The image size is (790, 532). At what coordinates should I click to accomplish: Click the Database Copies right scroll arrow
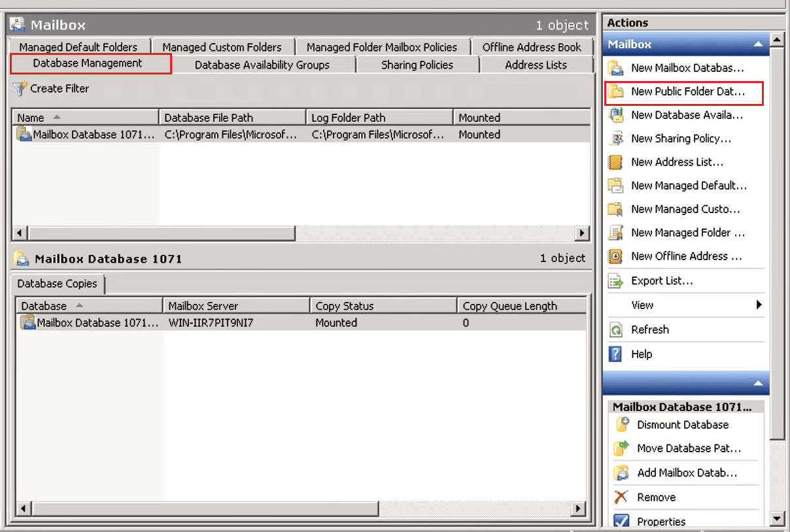pyautogui.click(x=578, y=508)
